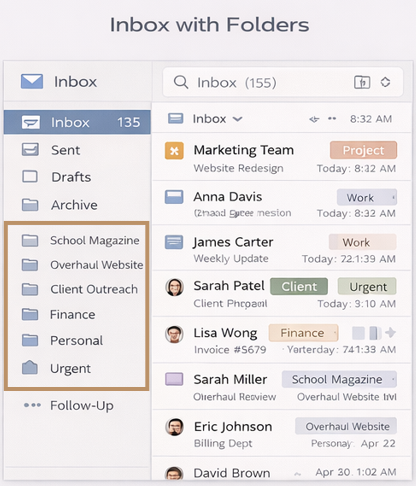
Task: Open the Finance tag dropdown on Lisa Wong
Action: (334, 333)
